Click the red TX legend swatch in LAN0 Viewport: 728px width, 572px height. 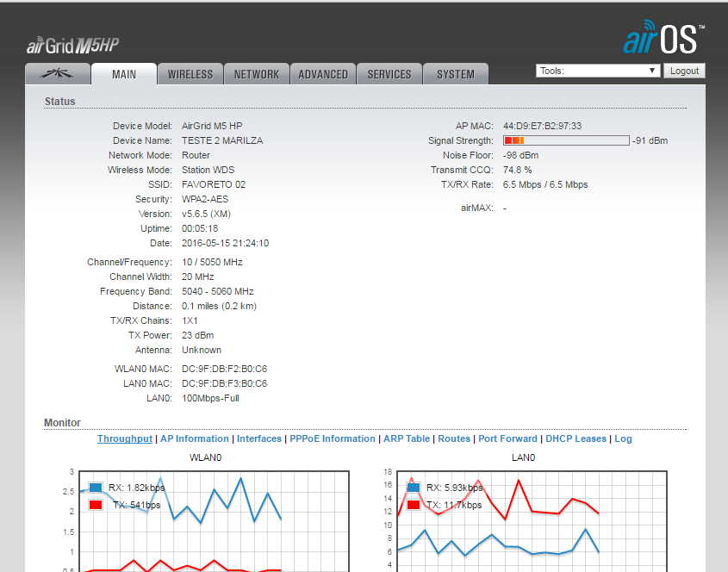coord(414,505)
